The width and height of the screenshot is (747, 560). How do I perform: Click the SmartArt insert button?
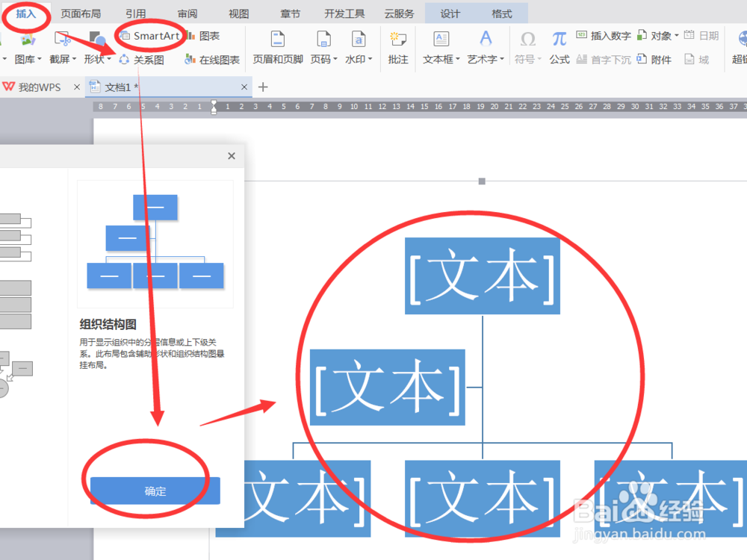[x=150, y=36]
